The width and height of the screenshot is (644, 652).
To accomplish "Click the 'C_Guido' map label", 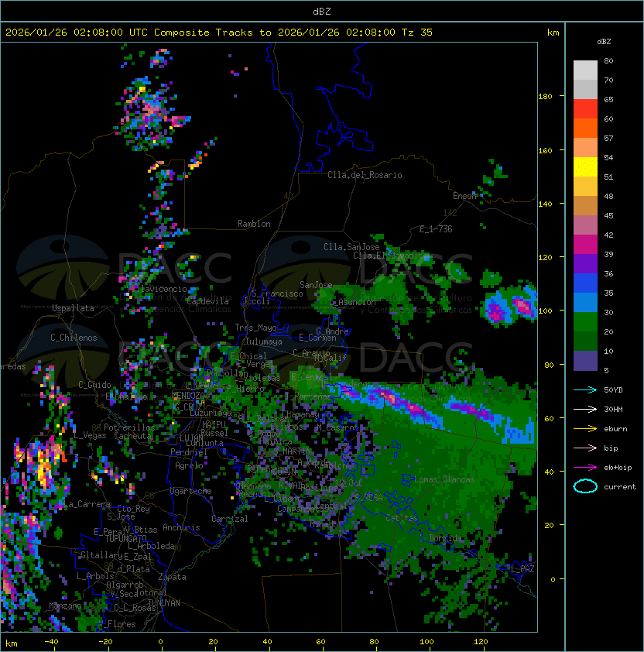I will coord(94,385).
